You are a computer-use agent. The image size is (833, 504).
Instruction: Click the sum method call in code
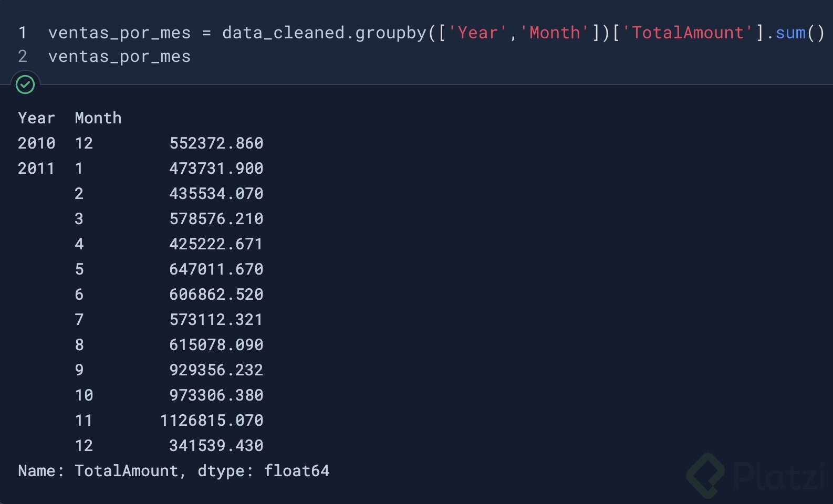click(790, 33)
